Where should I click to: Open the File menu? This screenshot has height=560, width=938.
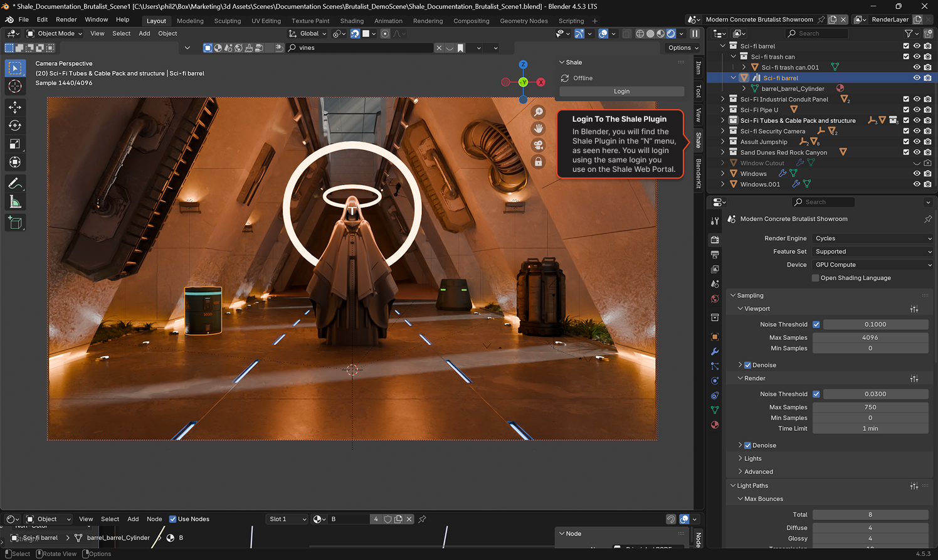click(24, 19)
